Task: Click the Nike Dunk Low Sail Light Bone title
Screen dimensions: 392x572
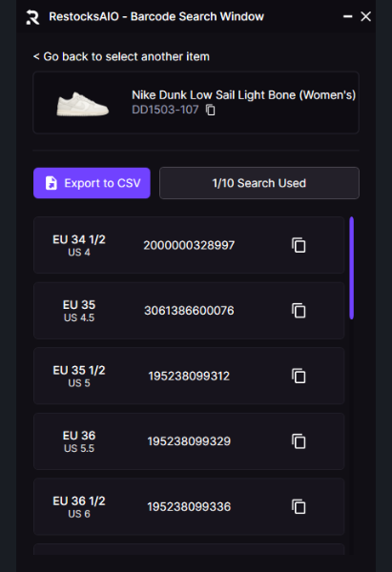Action: point(243,94)
